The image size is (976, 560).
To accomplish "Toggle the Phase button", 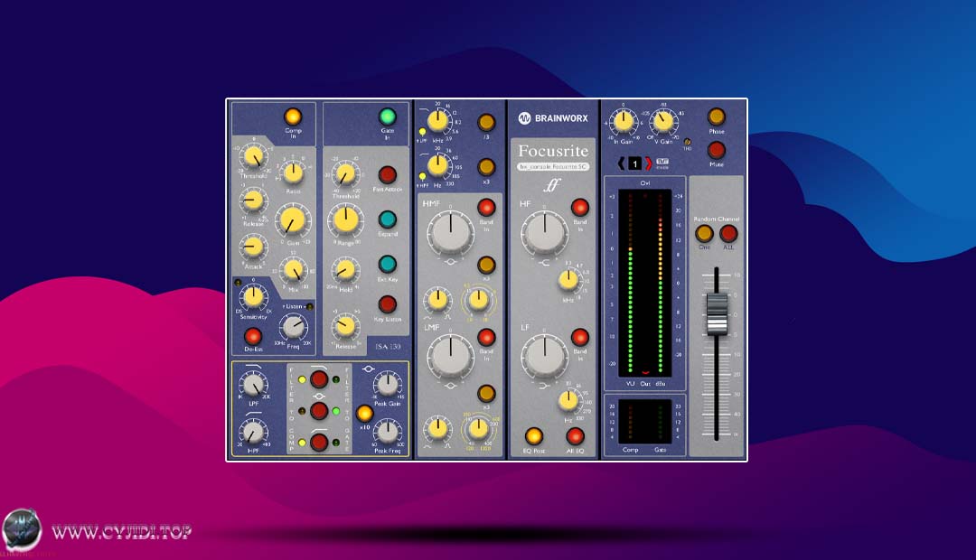I will click(x=717, y=117).
